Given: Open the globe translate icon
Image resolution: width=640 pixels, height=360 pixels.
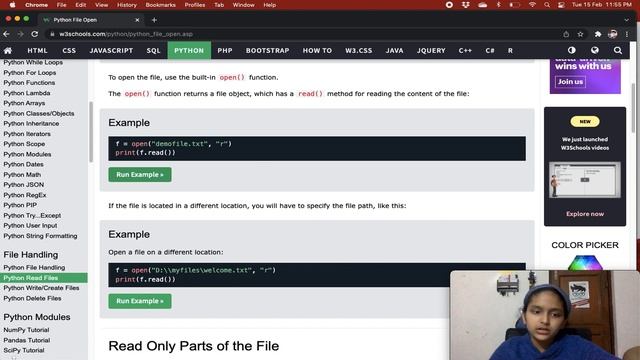Looking at the screenshot, I should click(595, 50).
